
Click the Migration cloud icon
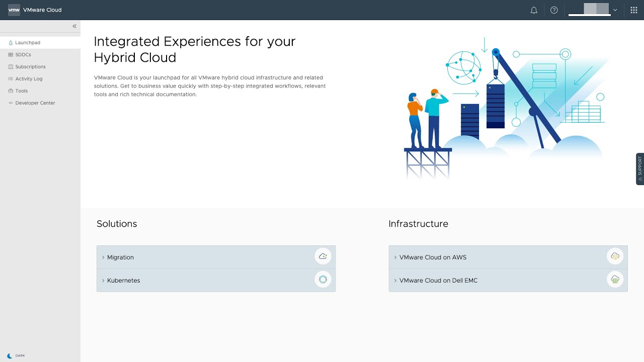(323, 256)
